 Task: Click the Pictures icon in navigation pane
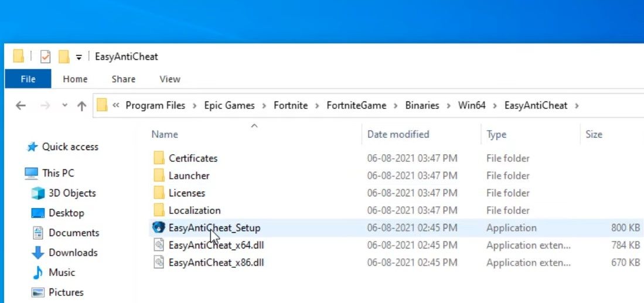coord(38,292)
